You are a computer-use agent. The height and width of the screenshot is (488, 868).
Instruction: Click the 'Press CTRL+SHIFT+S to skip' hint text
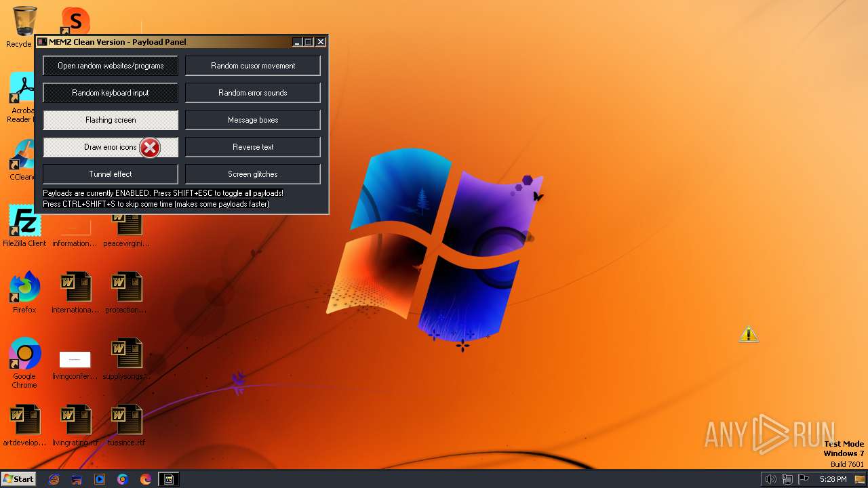[x=156, y=204]
